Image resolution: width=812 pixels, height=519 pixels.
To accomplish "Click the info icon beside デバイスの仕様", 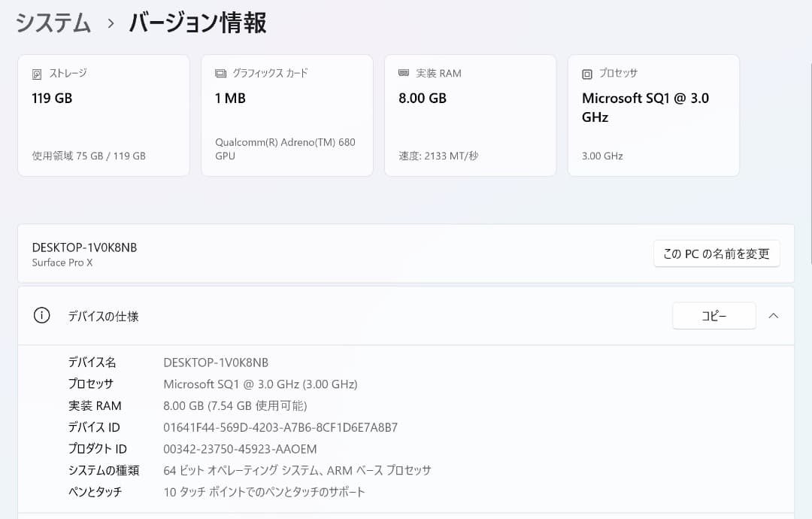I will pyautogui.click(x=41, y=316).
